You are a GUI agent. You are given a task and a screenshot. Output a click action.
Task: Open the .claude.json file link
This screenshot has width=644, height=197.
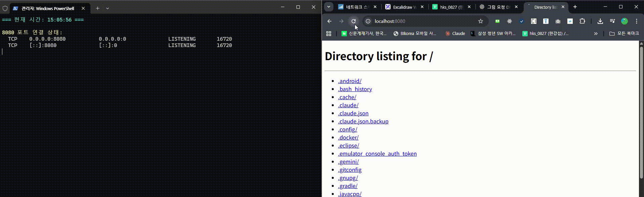coord(353,113)
